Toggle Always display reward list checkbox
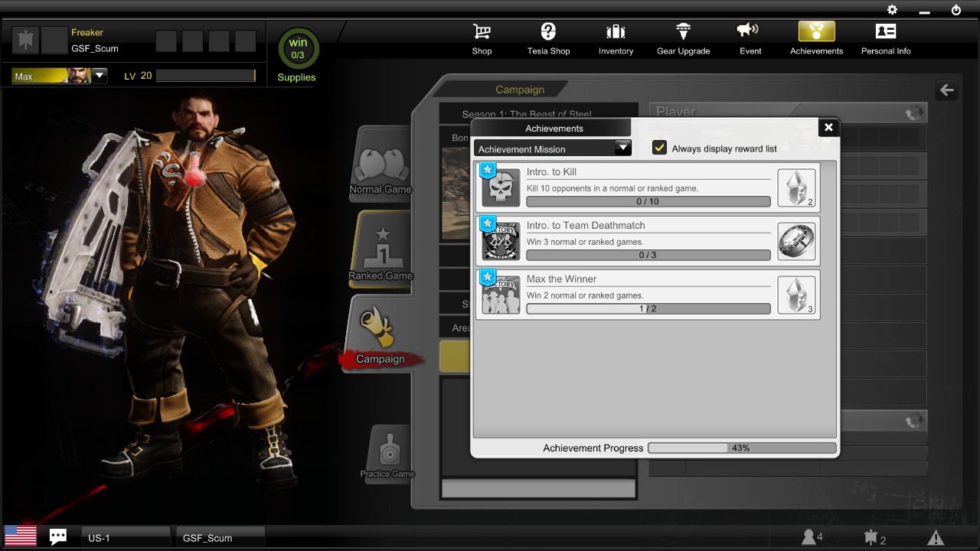 659,148
